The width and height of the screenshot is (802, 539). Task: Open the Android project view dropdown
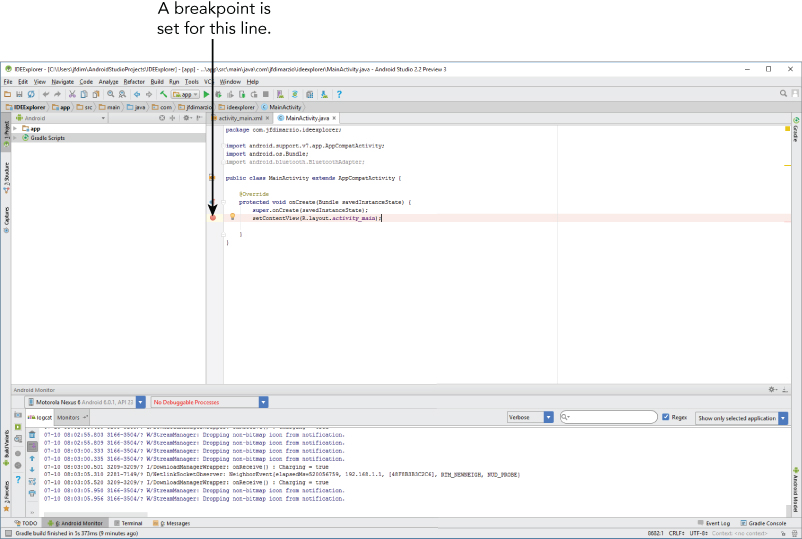pos(60,118)
